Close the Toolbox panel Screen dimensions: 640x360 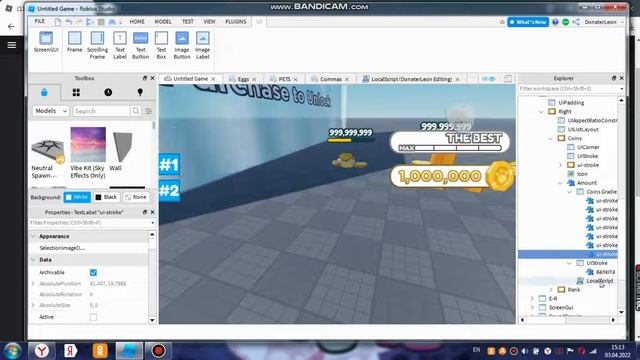coord(152,78)
